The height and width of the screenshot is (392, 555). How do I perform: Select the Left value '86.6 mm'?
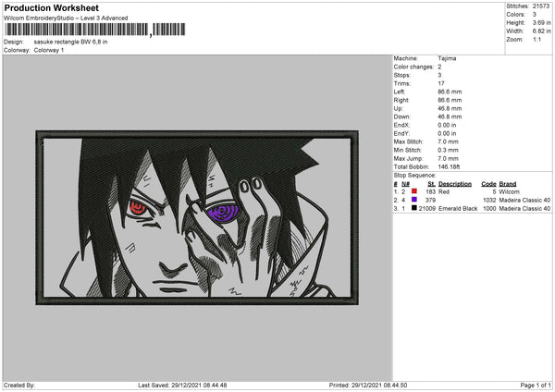[x=450, y=92]
